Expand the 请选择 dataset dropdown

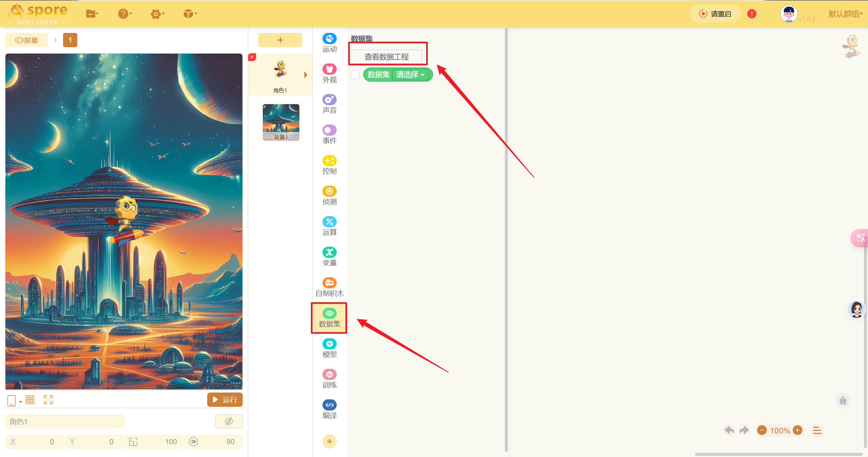tap(410, 75)
